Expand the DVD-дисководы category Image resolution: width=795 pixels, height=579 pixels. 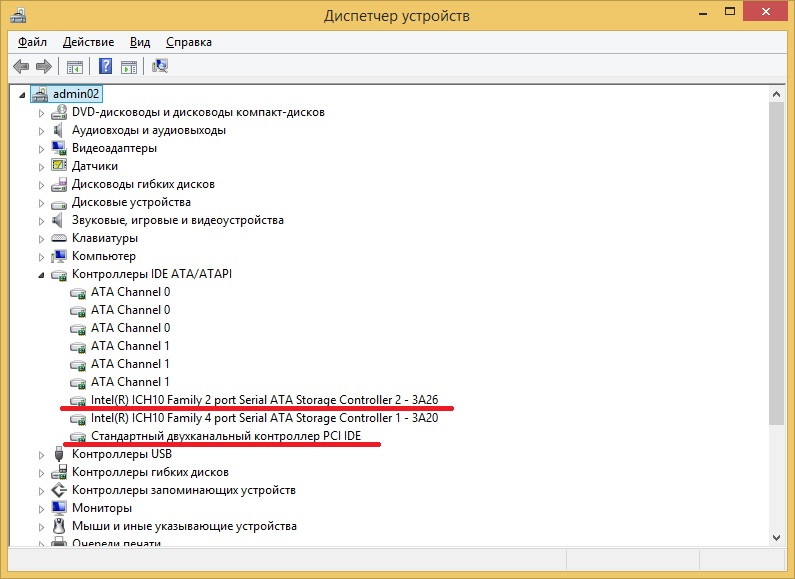[42, 113]
